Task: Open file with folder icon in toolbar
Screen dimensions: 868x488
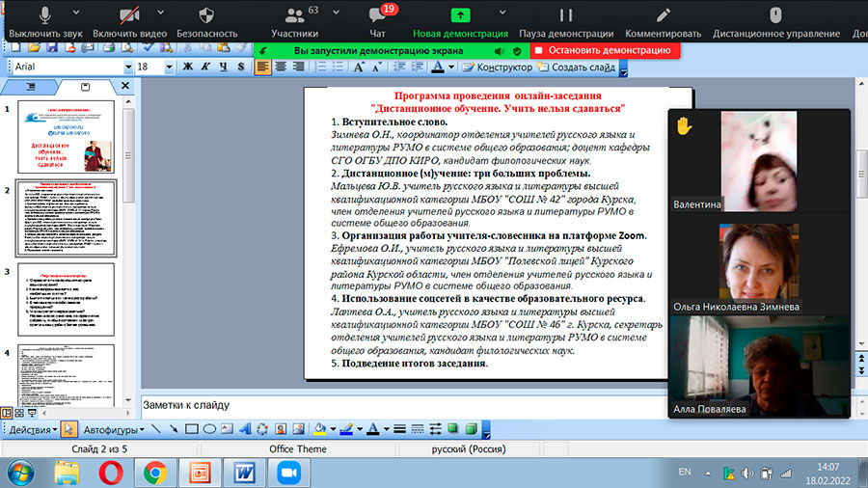Action: point(35,48)
